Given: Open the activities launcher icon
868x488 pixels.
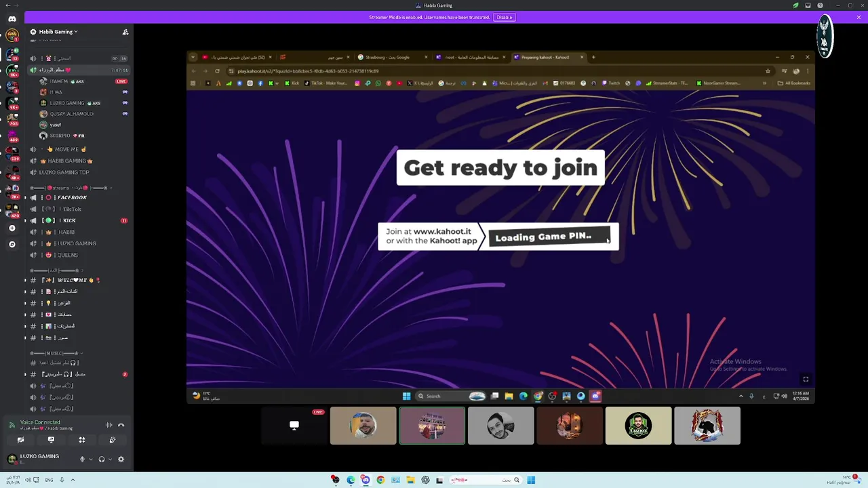Looking at the screenshot, I should coord(81,440).
